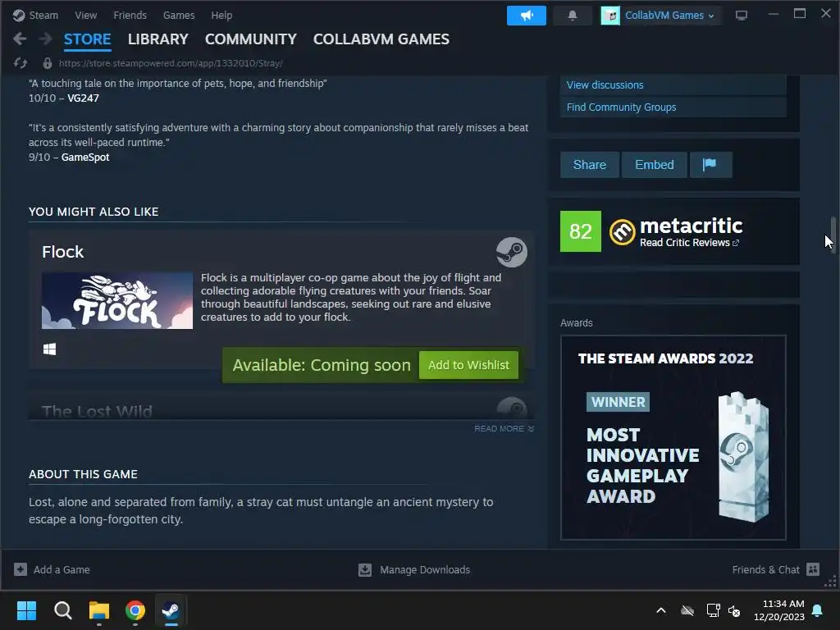Open Manage Downloads label
Image resolution: width=840 pixels, height=630 pixels.
425,569
